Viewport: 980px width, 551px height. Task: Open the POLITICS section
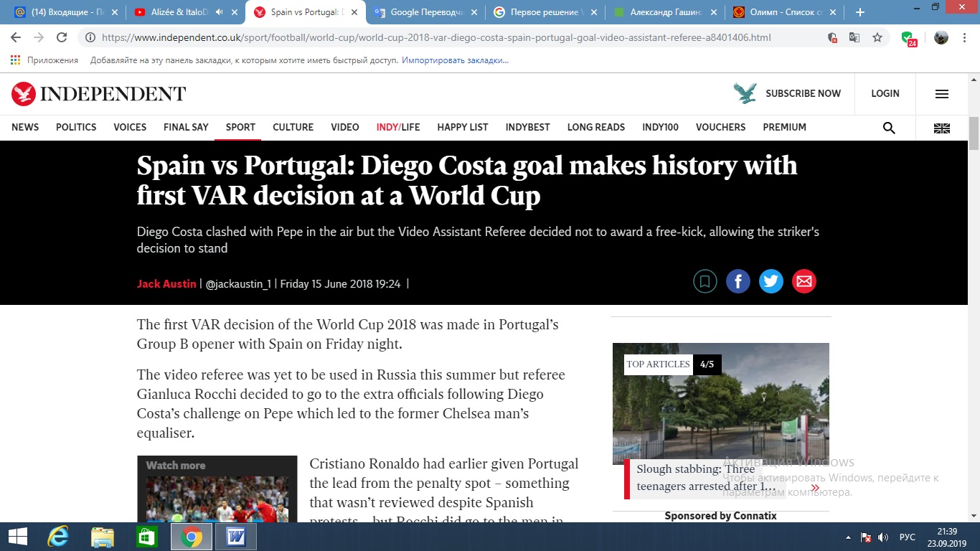click(76, 127)
